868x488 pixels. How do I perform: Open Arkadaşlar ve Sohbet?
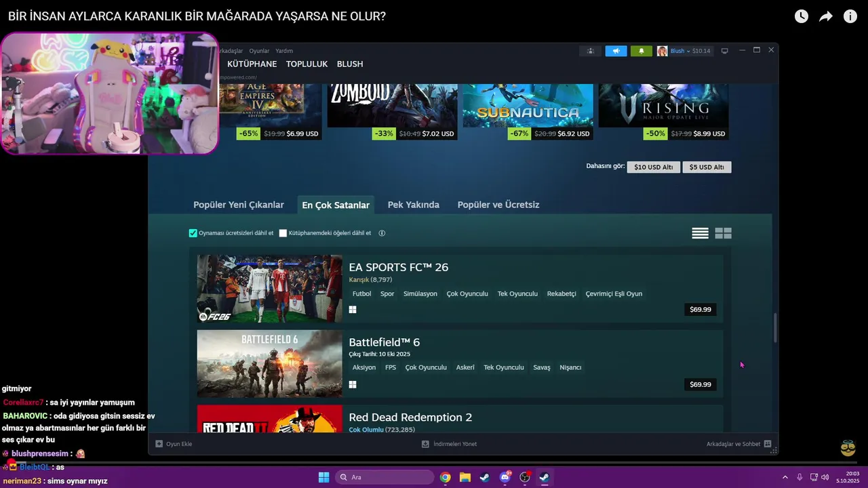tap(733, 444)
